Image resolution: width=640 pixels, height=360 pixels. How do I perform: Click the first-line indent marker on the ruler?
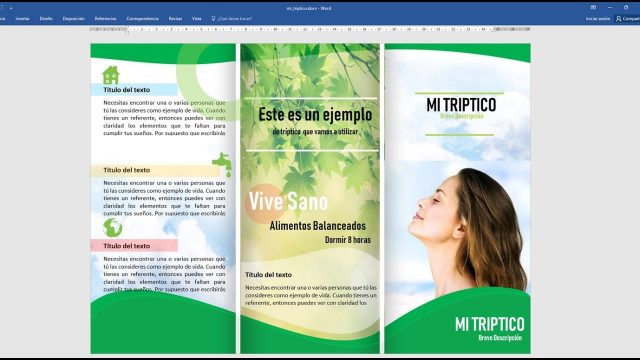(127, 28)
